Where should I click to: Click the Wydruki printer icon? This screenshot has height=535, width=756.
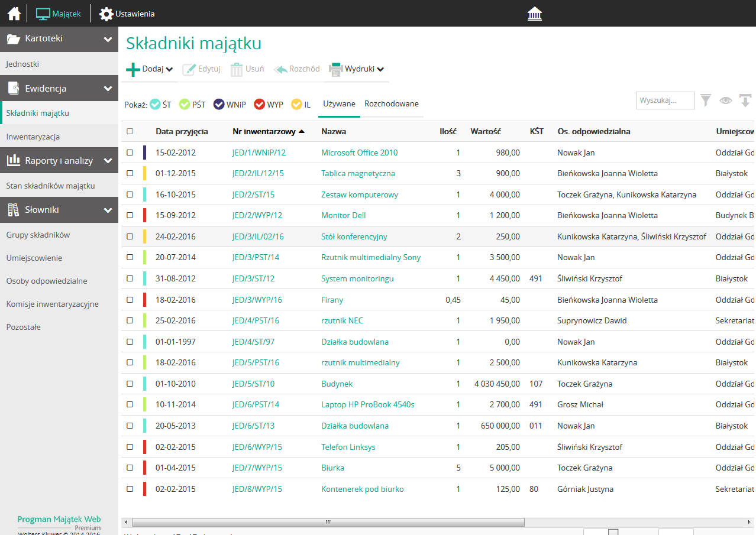(336, 69)
